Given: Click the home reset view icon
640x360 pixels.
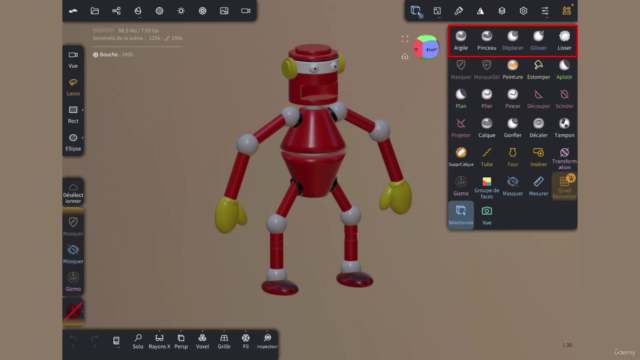Looking at the screenshot, I should coord(404,57).
